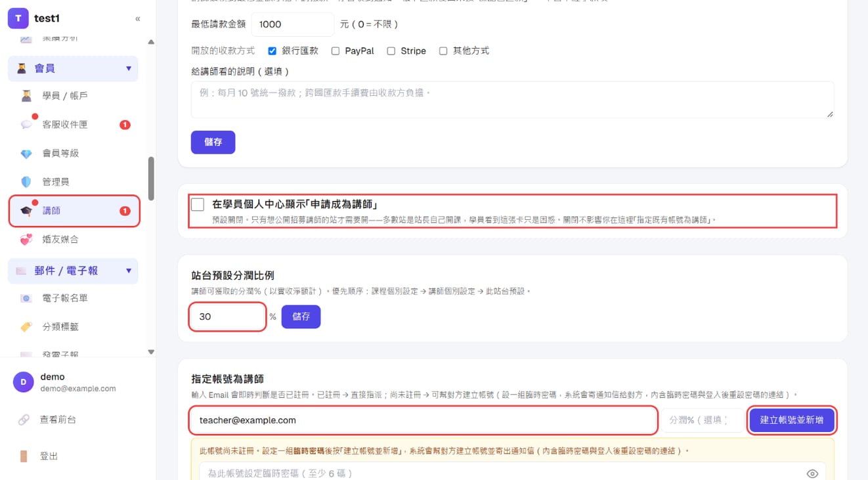Focus the 最低請款金額 field showing 1000

point(293,24)
